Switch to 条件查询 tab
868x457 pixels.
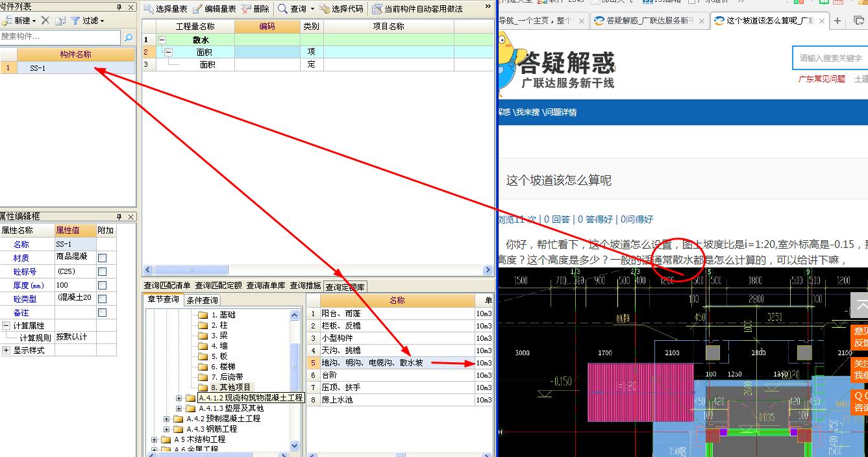pyautogui.click(x=203, y=300)
